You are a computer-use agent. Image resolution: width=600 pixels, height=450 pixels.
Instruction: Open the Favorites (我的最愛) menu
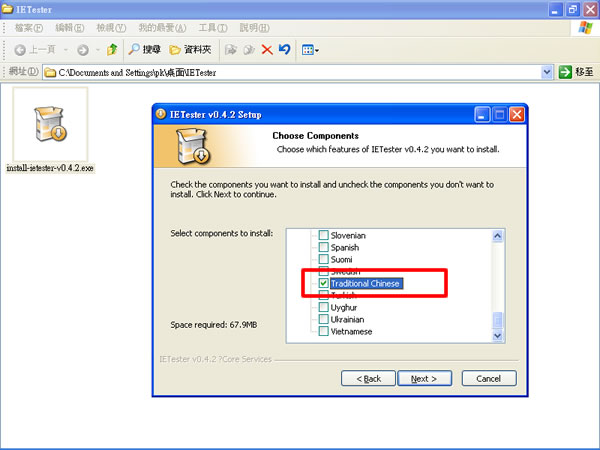pyautogui.click(x=162, y=28)
